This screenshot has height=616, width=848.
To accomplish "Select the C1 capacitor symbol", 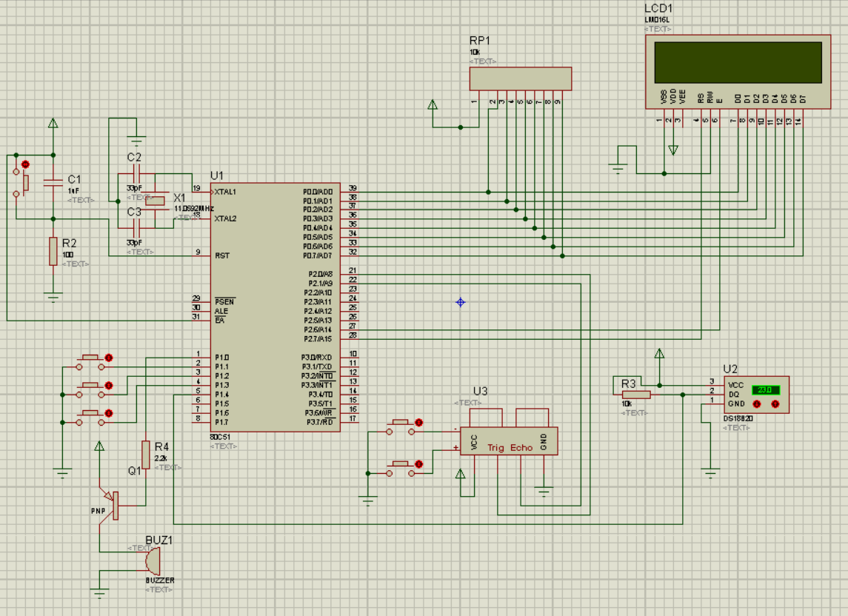I will (x=53, y=183).
